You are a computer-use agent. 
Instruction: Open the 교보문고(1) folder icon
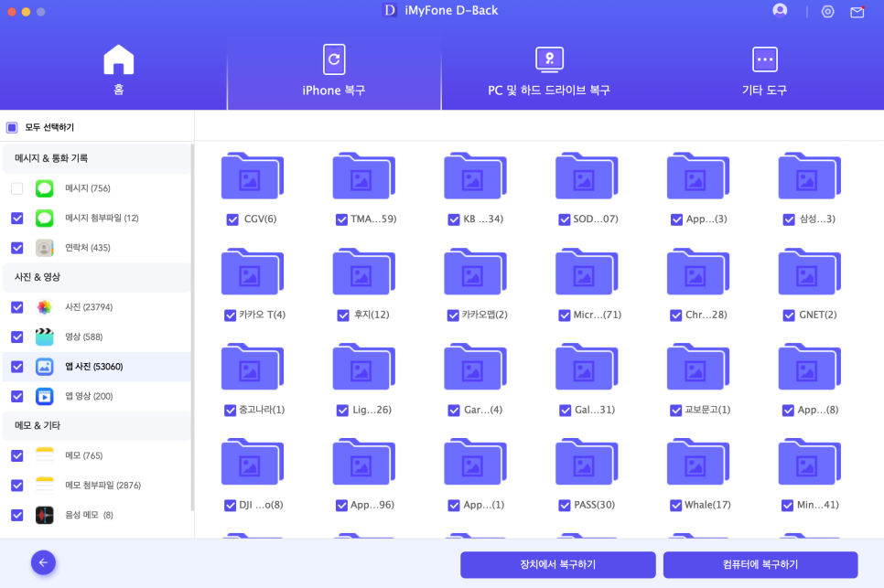point(698,367)
